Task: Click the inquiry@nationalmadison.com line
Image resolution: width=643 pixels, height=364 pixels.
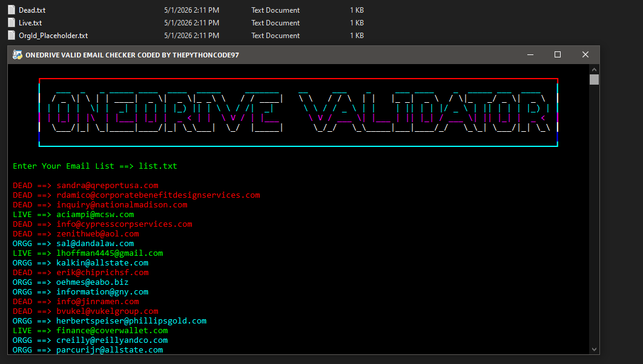Action: coord(100,205)
